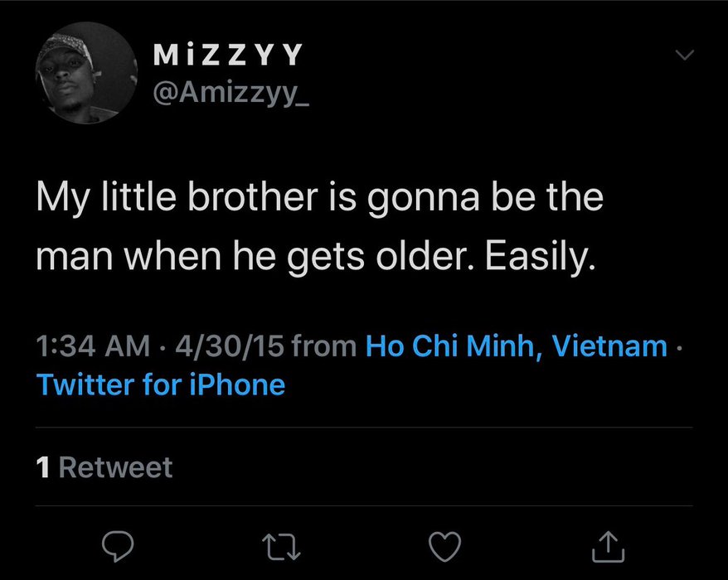Click the bold retweet count number 1
This screenshot has width=728, height=580.
[44, 467]
